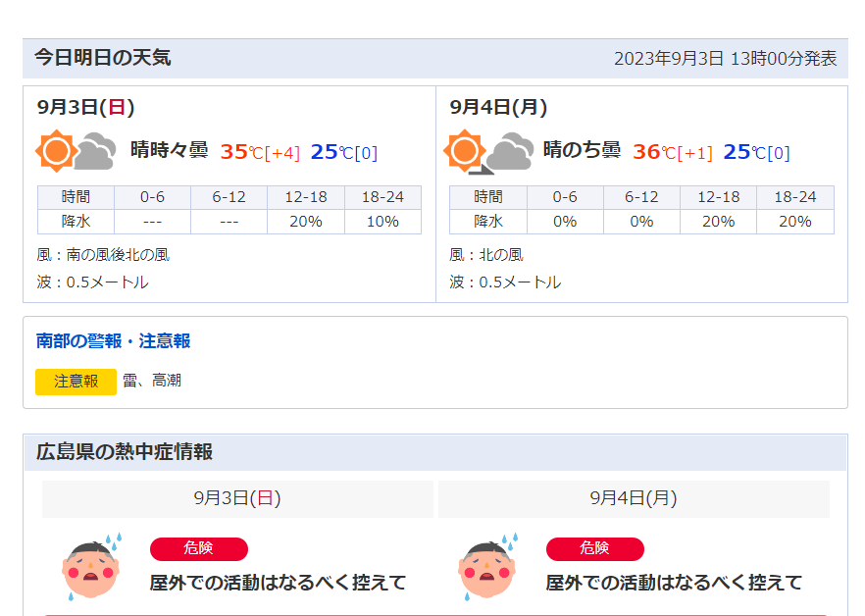
Task: Click the 6-12 header in 9月4日 table
Action: 641,197
